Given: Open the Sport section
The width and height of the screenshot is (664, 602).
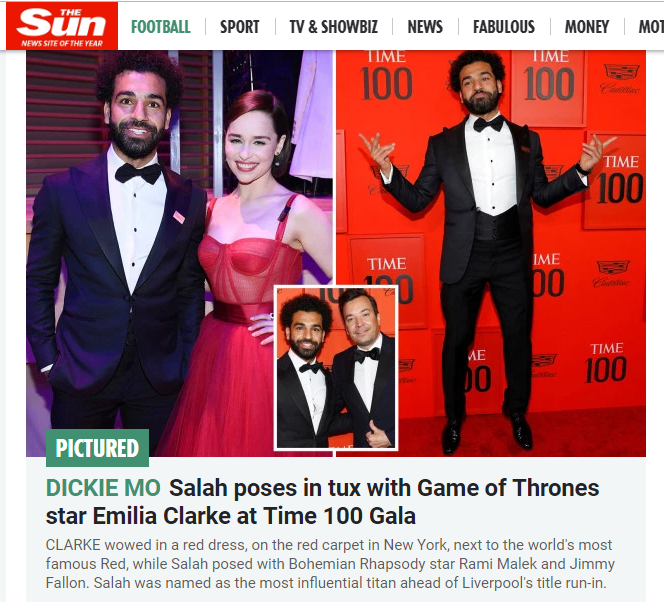Looking at the screenshot, I should click(239, 27).
